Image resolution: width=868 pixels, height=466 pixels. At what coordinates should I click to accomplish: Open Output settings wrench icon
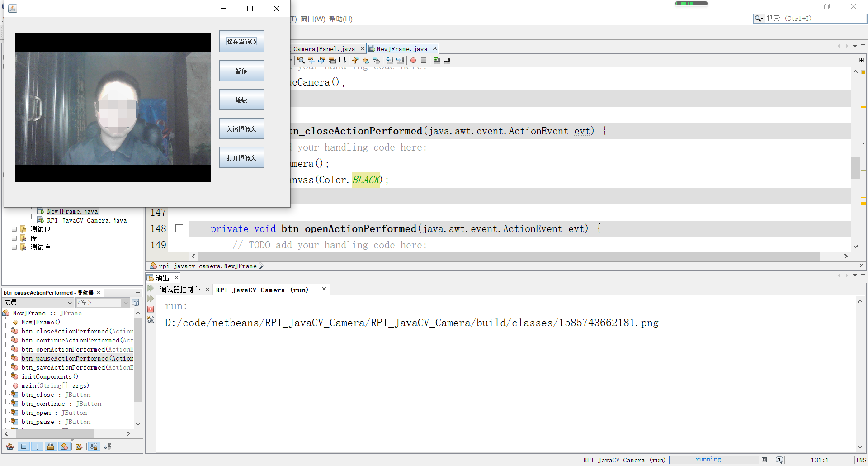(151, 319)
